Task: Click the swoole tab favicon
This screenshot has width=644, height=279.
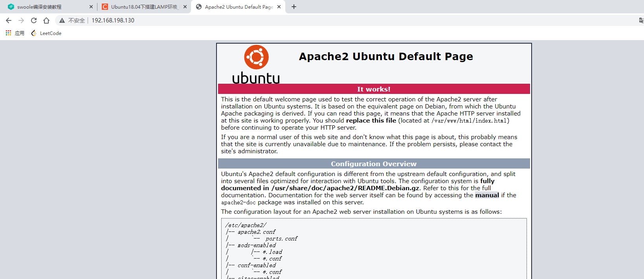Action: pyautogui.click(x=11, y=7)
